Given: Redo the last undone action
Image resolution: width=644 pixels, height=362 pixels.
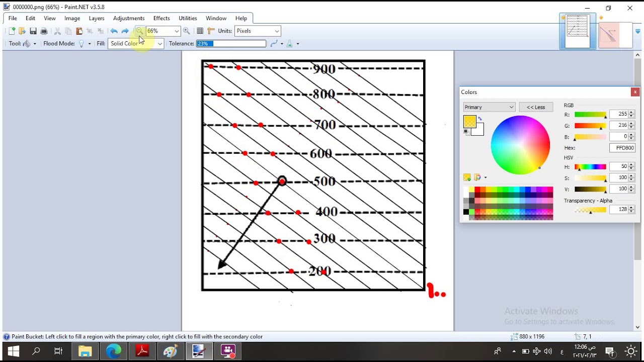Looking at the screenshot, I should tap(125, 31).
